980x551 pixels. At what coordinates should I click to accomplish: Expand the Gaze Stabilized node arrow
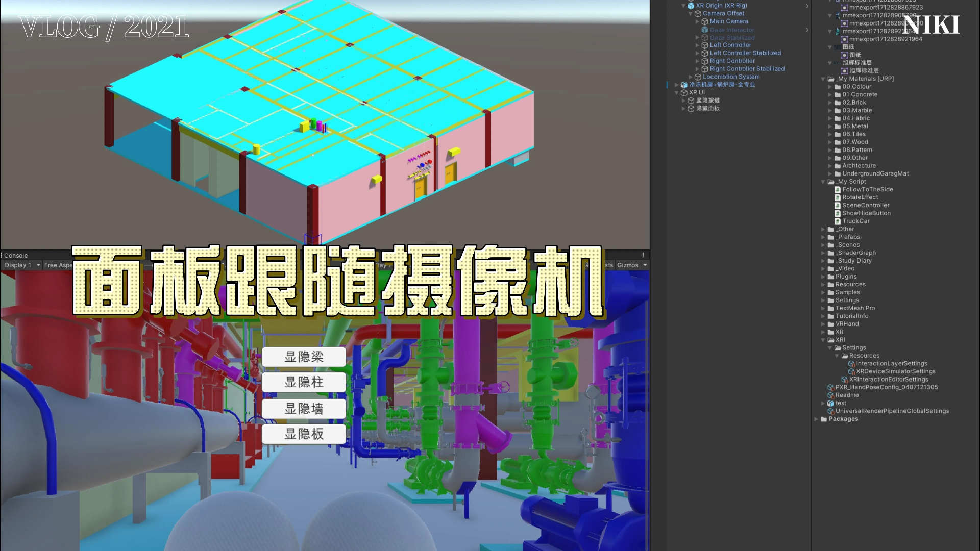[698, 38]
